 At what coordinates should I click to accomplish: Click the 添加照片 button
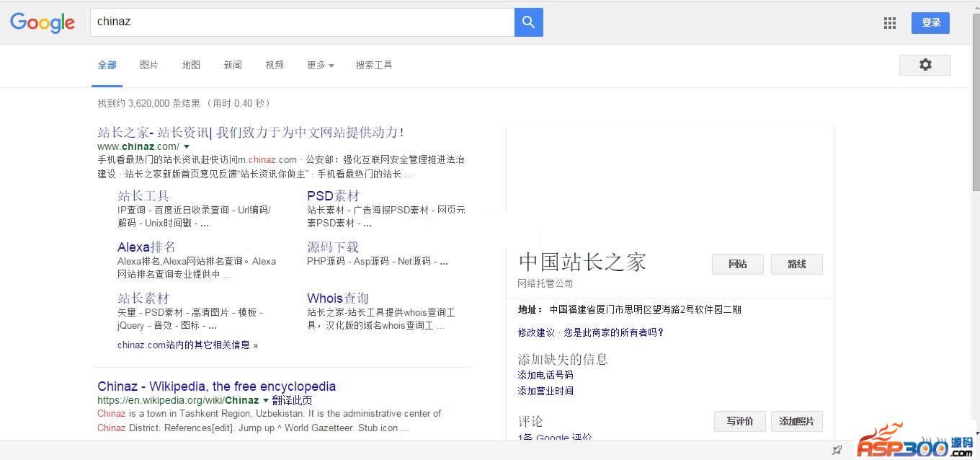(x=797, y=421)
